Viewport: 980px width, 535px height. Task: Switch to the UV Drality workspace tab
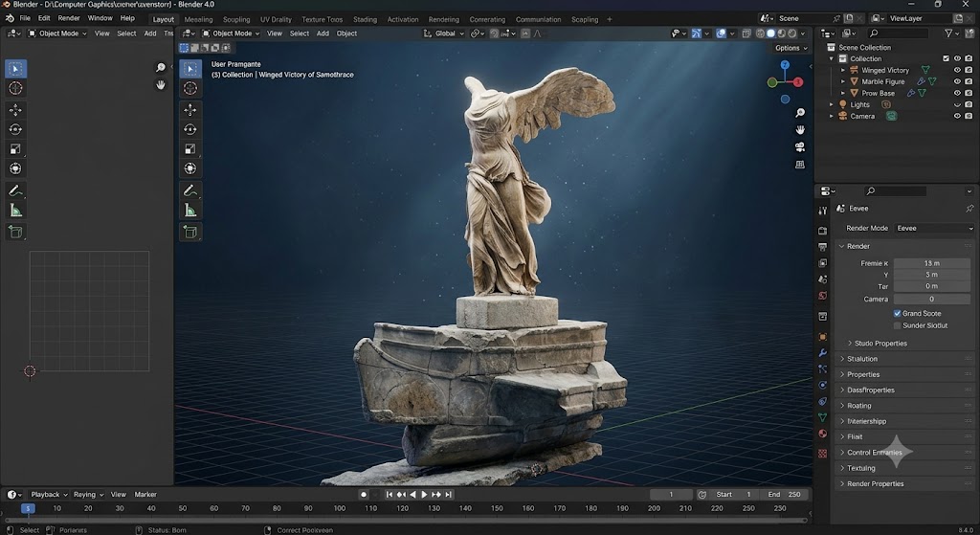pyautogui.click(x=276, y=19)
